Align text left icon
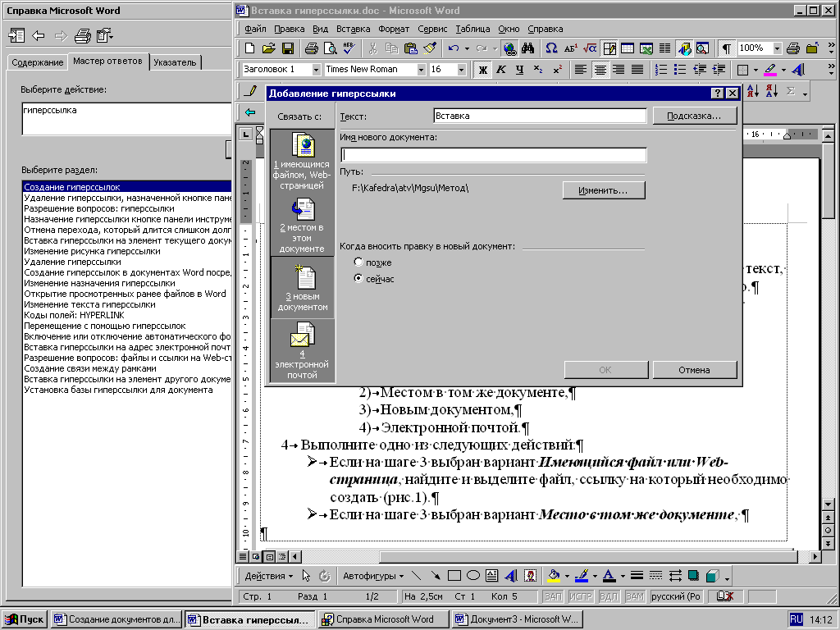840x630 pixels. tap(580, 70)
